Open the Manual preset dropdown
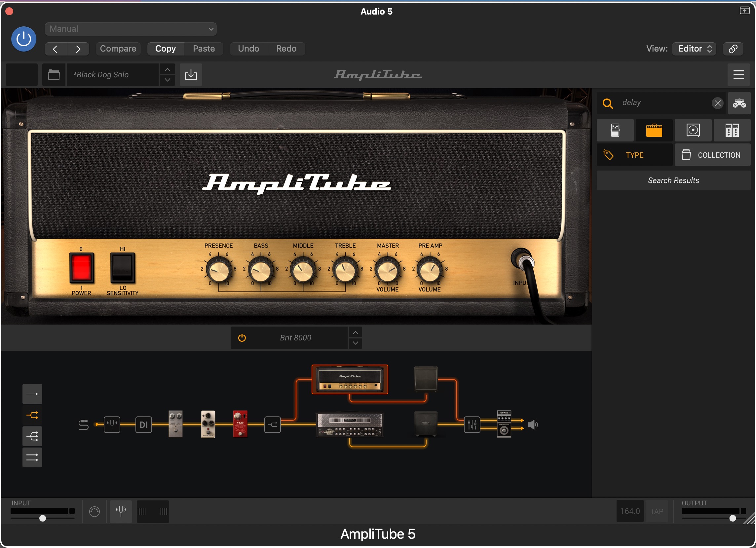This screenshot has height=548, width=756. tap(131, 29)
